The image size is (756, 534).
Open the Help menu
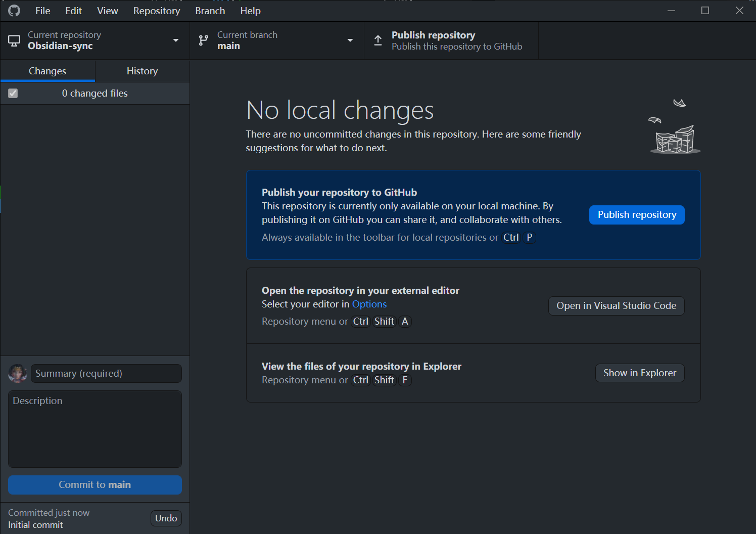[251, 11]
